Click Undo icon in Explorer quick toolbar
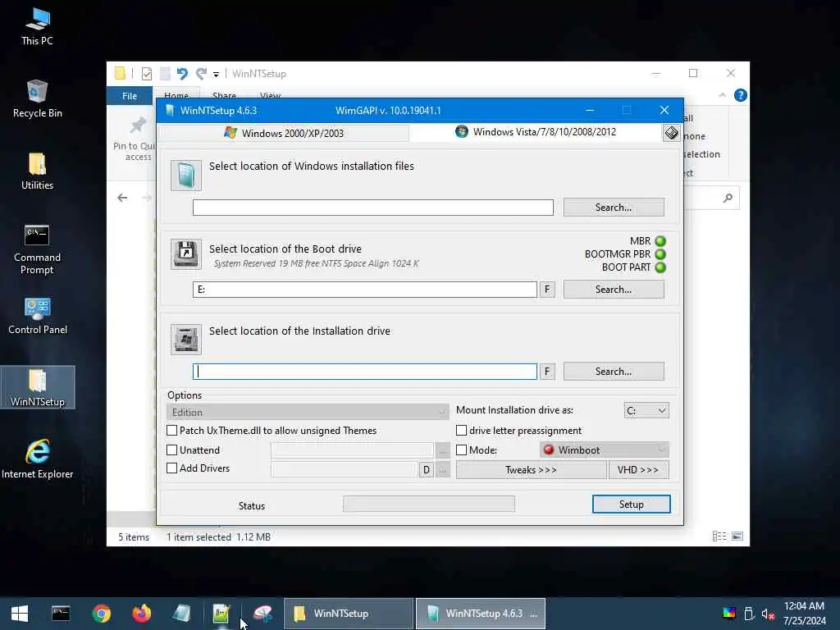Image resolution: width=840 pixels, height=630 pixels. coord(182,73)
